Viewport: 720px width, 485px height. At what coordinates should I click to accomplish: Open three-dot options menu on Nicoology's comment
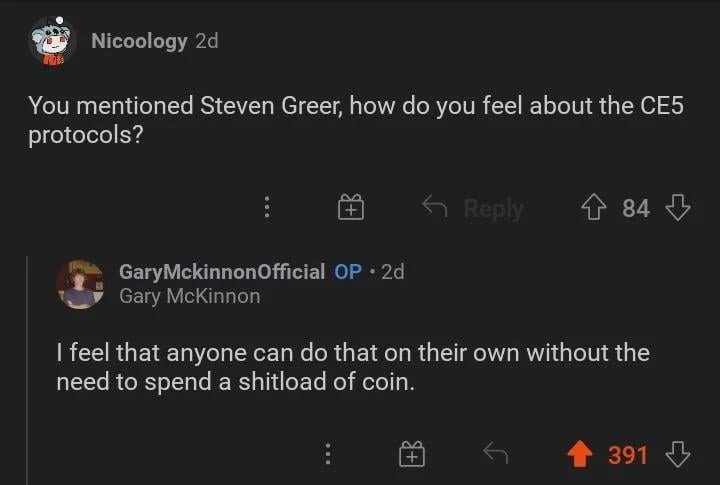pyautogui.click(x=266, y=208)
